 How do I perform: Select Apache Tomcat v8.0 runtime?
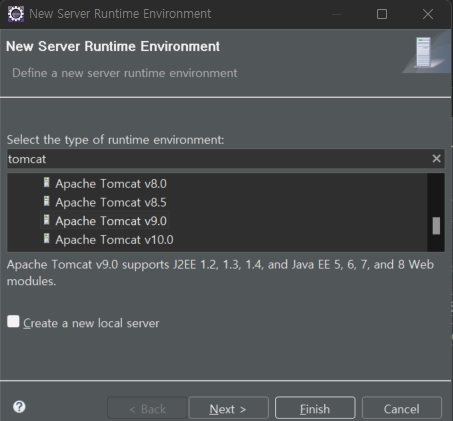(x=111, y=184)
